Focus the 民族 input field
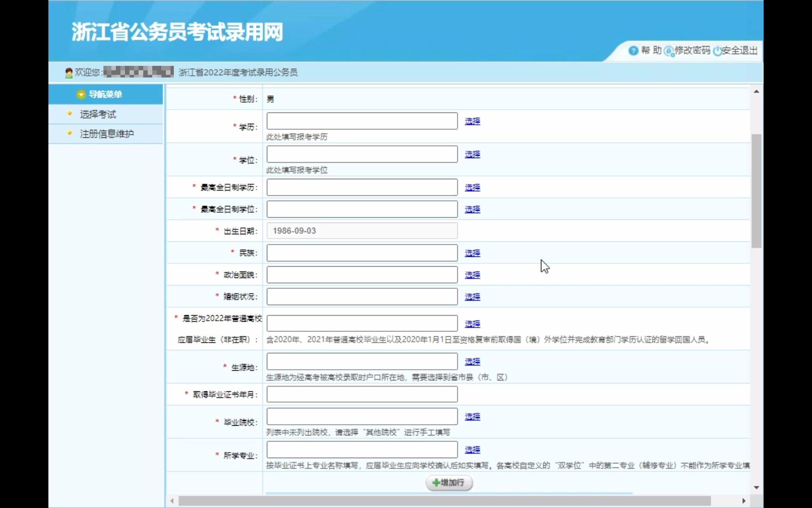This screenshot has height=508, width=812. 362,253
